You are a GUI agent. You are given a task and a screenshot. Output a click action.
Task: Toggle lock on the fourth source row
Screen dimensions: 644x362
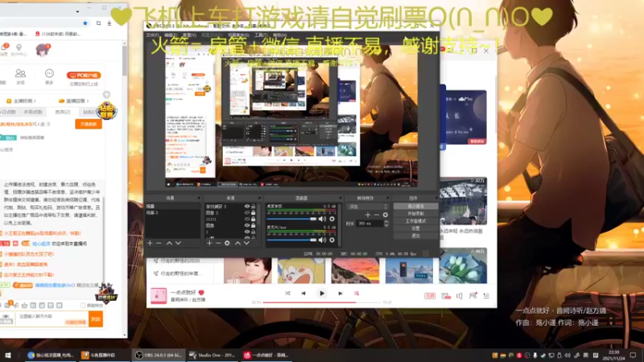tap(253, 225)
